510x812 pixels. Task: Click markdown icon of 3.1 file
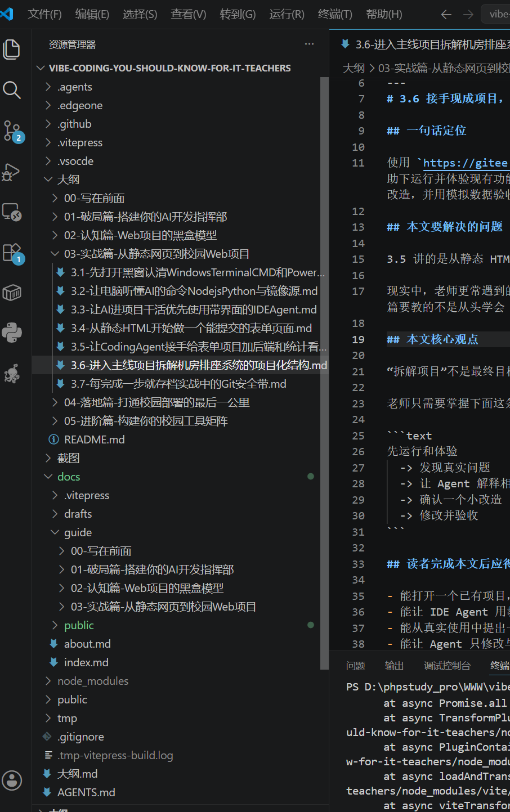[61, 272]
